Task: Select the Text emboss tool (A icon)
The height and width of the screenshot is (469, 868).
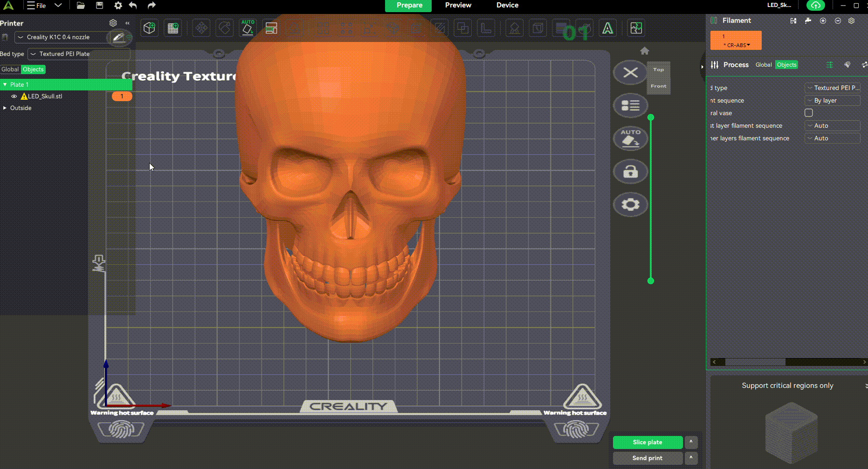Action: [x=608, y=28]
